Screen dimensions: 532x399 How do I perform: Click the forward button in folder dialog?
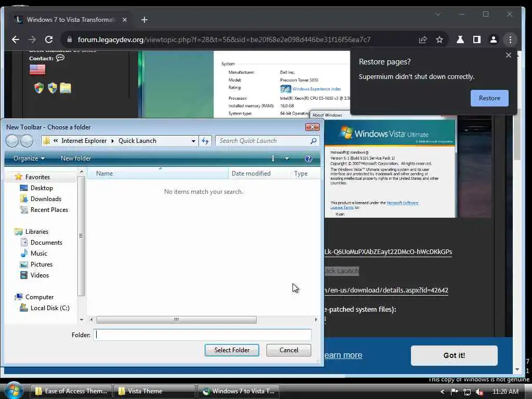(27, 141)
